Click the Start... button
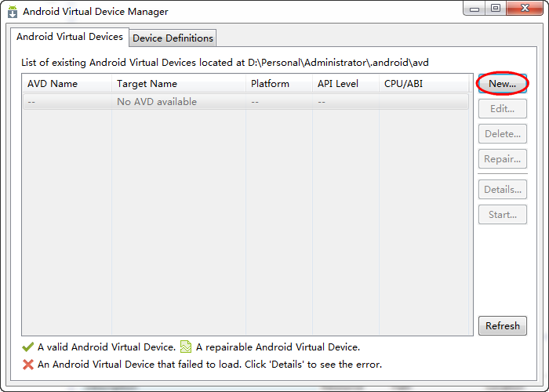549x392 pixels. tap(502, 215)
